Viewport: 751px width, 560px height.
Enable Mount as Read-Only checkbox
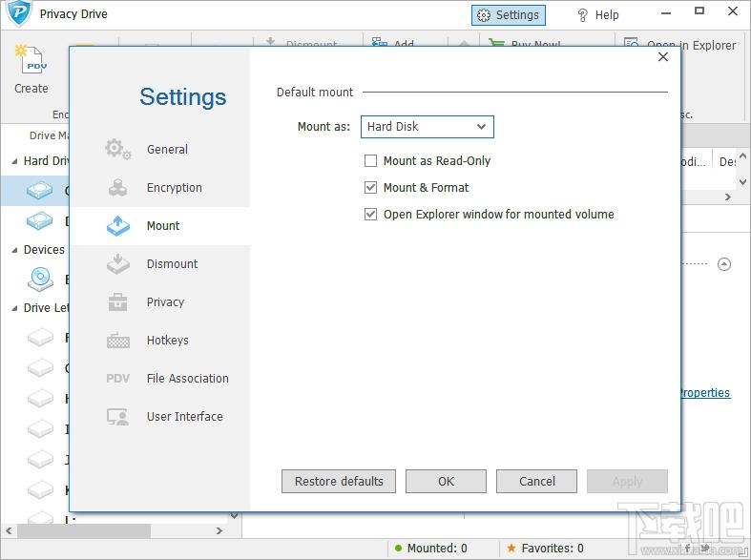point(370,161)
